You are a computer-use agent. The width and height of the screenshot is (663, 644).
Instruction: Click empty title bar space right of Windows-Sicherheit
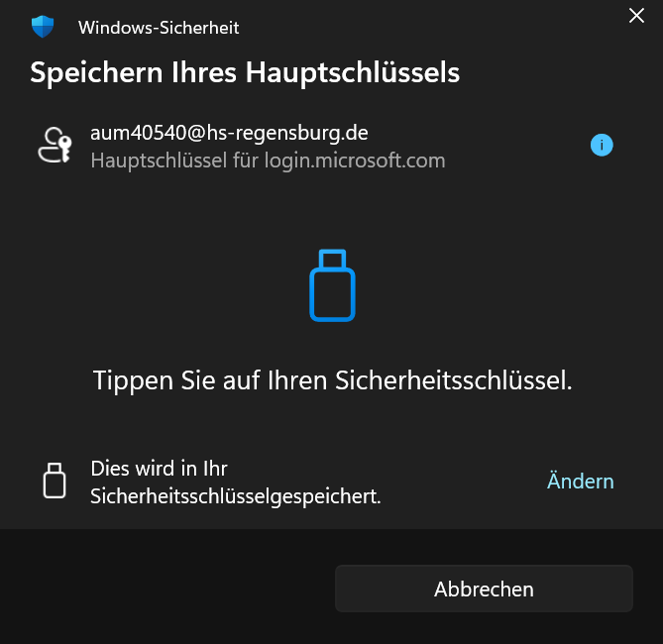[x=431, y=28]
